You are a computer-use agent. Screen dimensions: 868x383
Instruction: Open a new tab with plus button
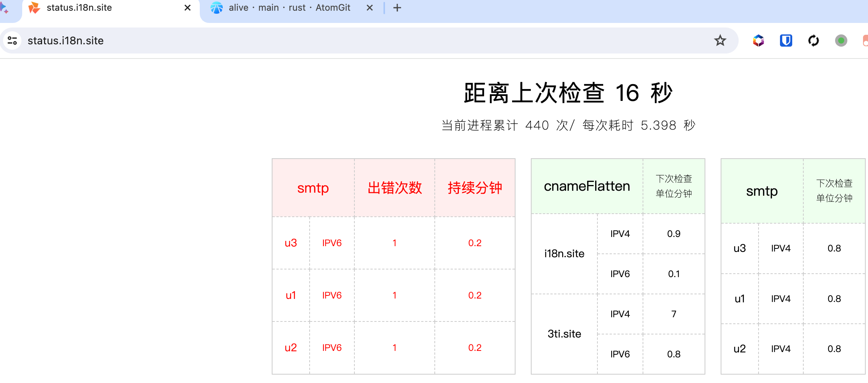[x=397, y=8]
